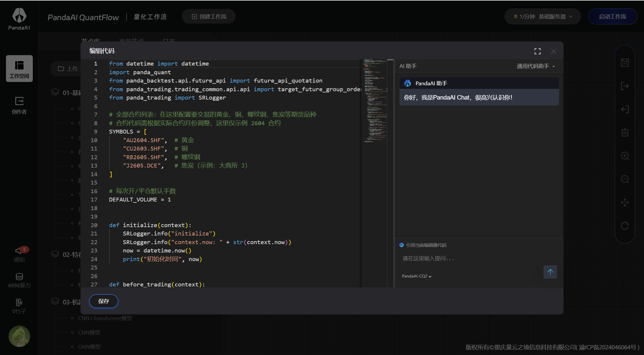Click the refresh icon in right toolbar

(x=625, y=226)
